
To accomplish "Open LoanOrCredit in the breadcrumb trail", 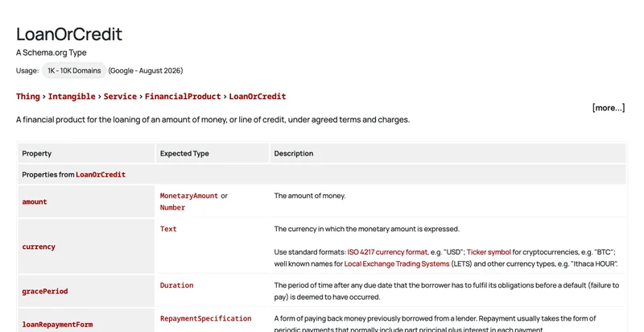I will pos(257,97).
